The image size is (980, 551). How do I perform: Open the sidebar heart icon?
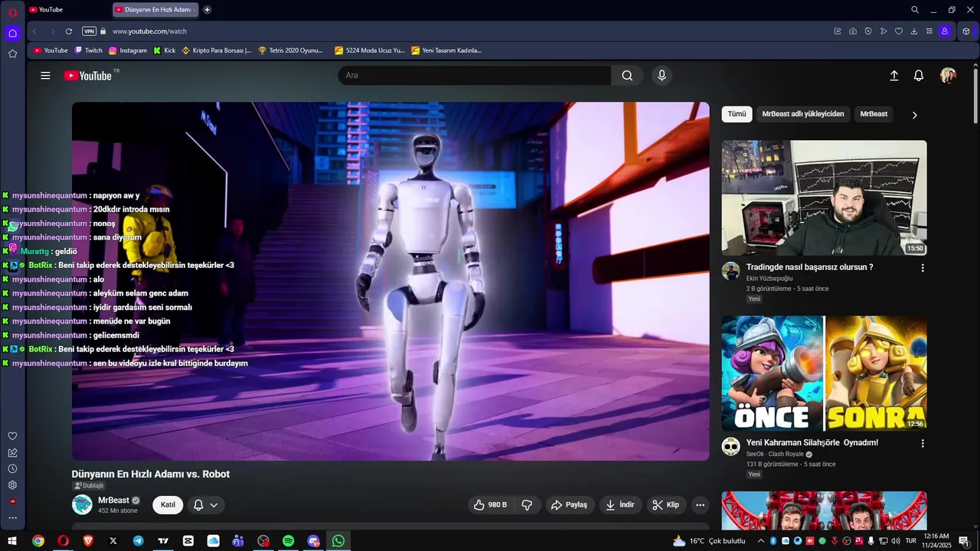(x=12, y=436)
